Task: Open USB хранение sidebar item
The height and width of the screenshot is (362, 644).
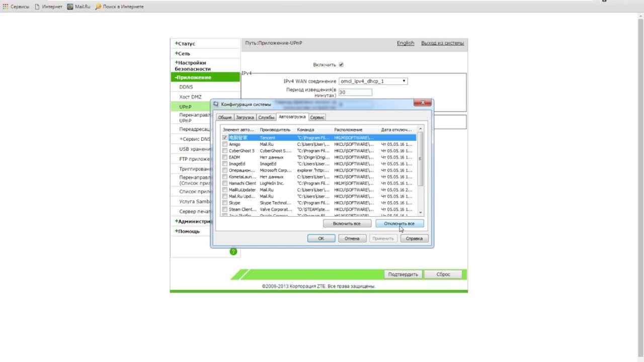Action: tap(195, 149)
